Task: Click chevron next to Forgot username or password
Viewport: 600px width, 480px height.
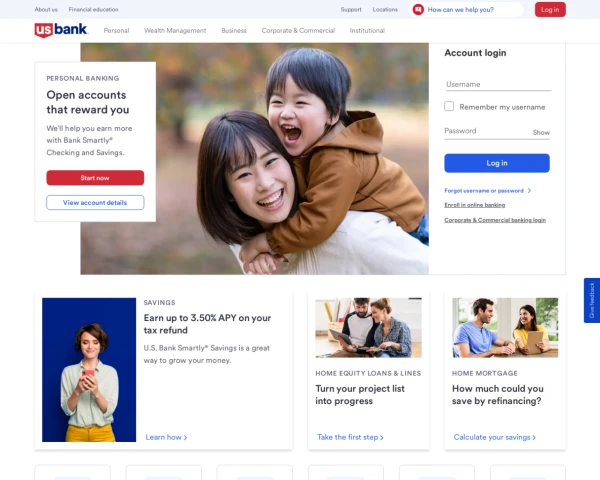Action: coord(529,191)
